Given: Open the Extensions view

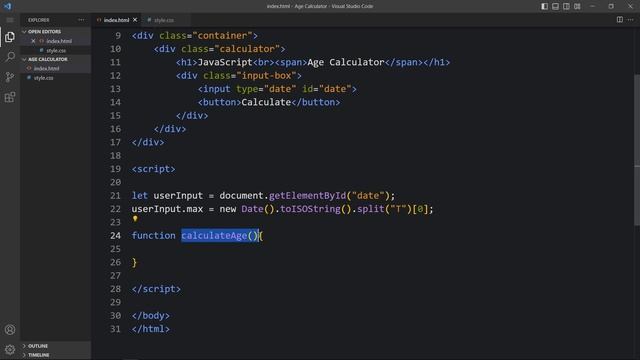Looking at the screenshot, I should (10, 97).
